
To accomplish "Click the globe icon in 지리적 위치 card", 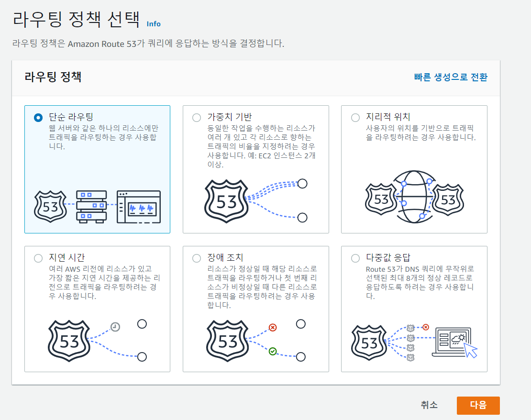I will (414, 197).
